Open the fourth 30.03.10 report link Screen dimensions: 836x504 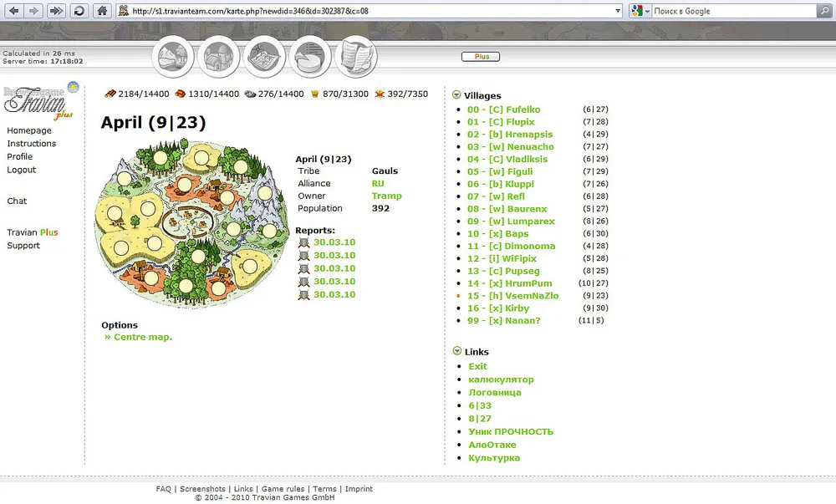click(334, 282)
